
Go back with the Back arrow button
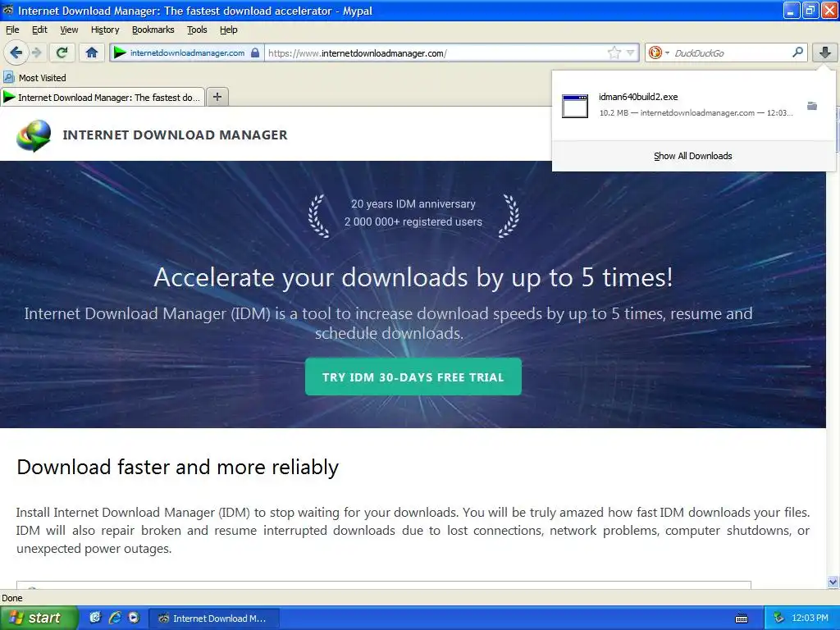point(16,52)
